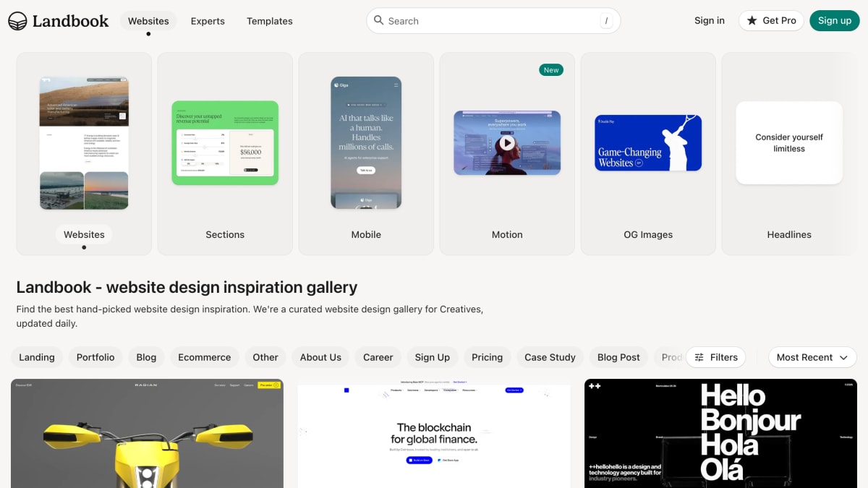Select the Websites category card

point(84,153)
